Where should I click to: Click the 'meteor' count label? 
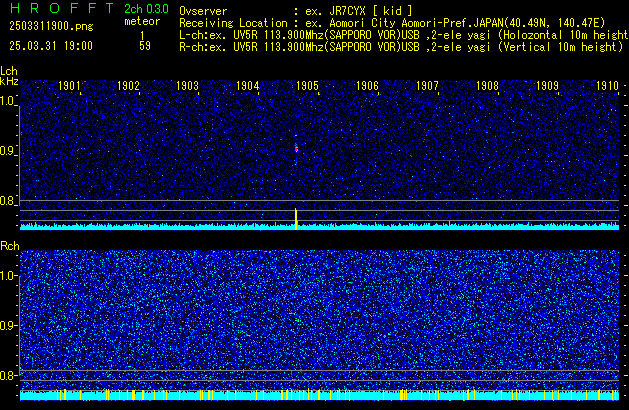(x=142, y=21)
